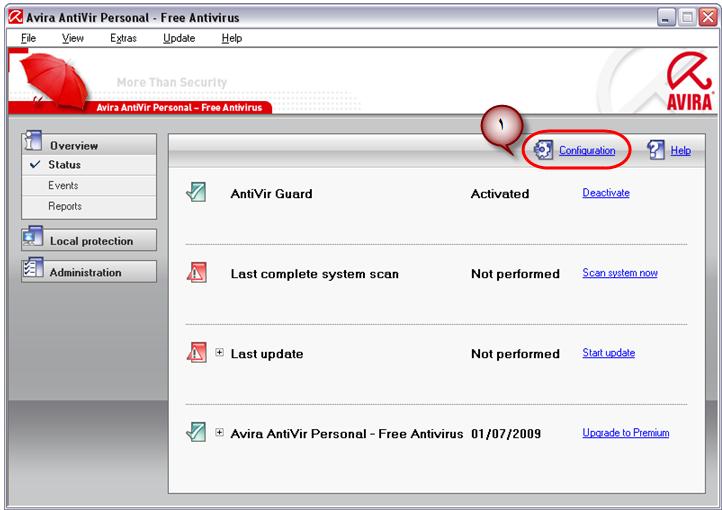Screen dimensions: 722x510
Task: Expand the Last update details
Action: (220, 353)
